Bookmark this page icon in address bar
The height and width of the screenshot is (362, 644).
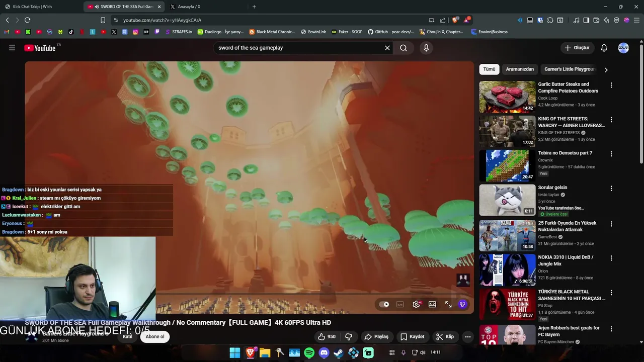pos(103,20)
